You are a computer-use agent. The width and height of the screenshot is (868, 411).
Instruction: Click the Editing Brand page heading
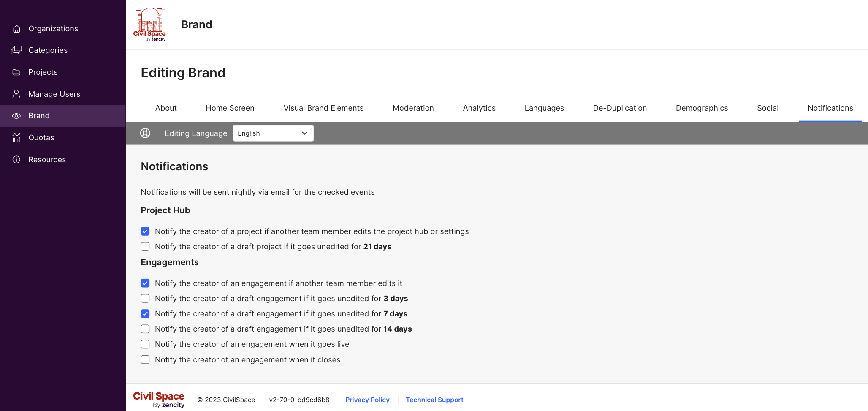[x=183, y=73]
